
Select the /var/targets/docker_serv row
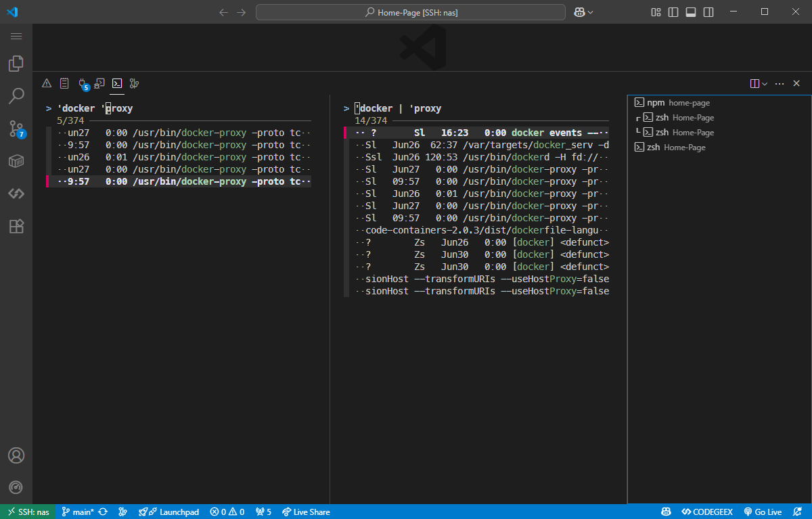tap(476, 145)
